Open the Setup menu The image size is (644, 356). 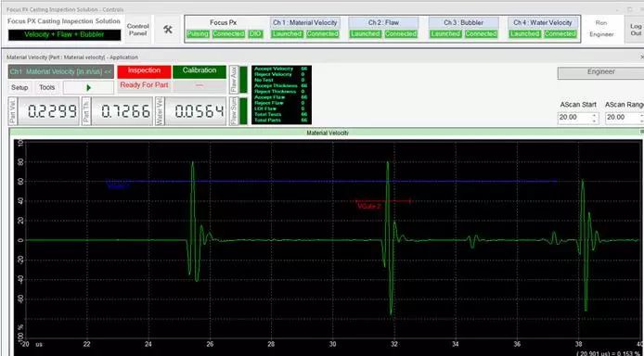(19, 88)
